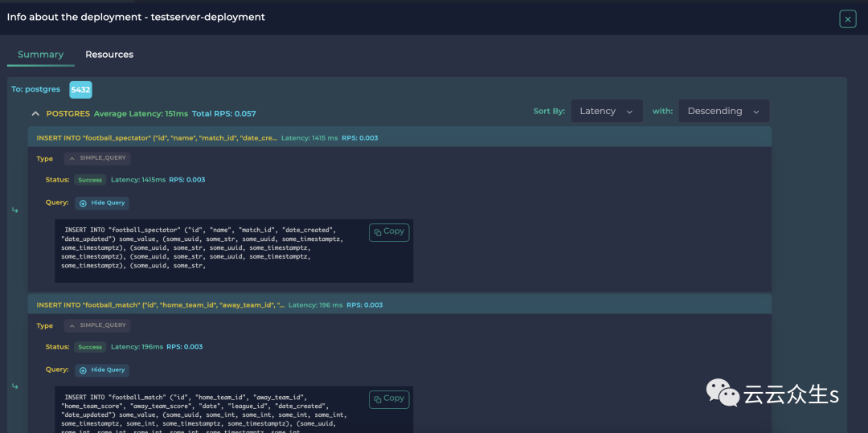Collapse SIMPLE_QUERY type for football_match
Image resolution: width=868 pixels, height=433 pixels.
tap(97, 325)
